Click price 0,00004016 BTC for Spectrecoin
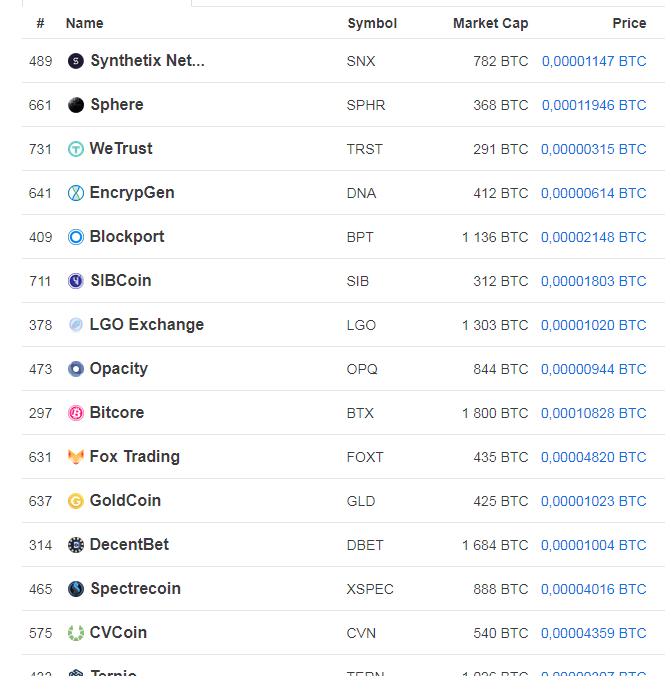This screenshot has height=676, width=665. (x=594, y=589)
